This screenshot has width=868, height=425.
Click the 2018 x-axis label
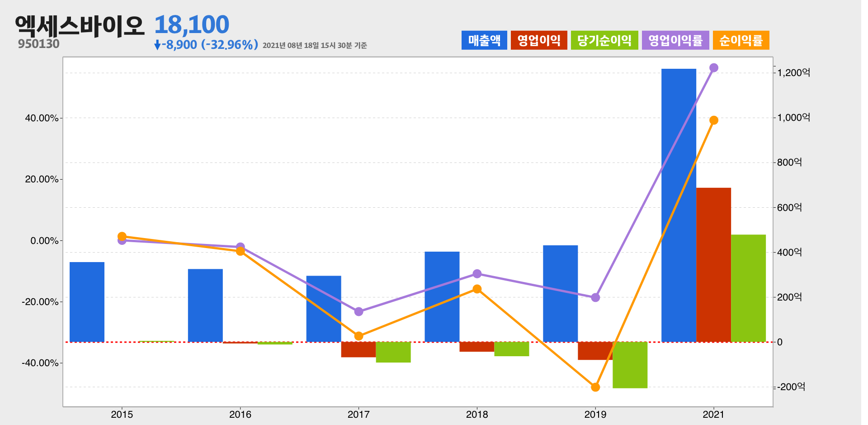pos(477,414)
